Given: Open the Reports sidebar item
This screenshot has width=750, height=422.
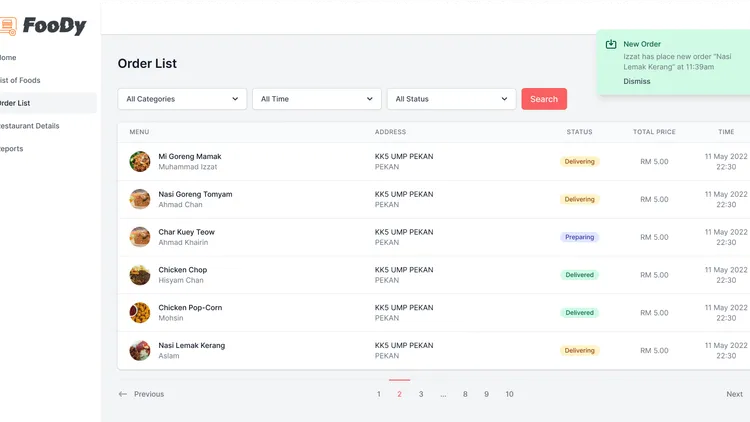Looking at the screenshot, I should point(12,149).
